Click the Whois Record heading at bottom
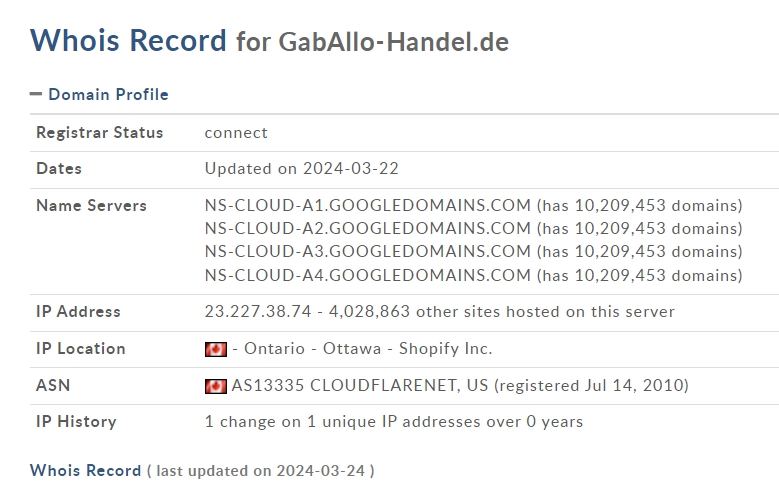 point(85,471)
